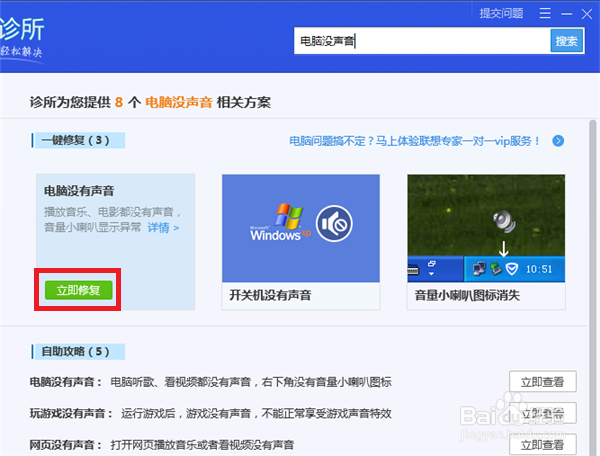Click the search field containing 电脑没声音
The image size is (600, 456).
(x=422, y=41)
